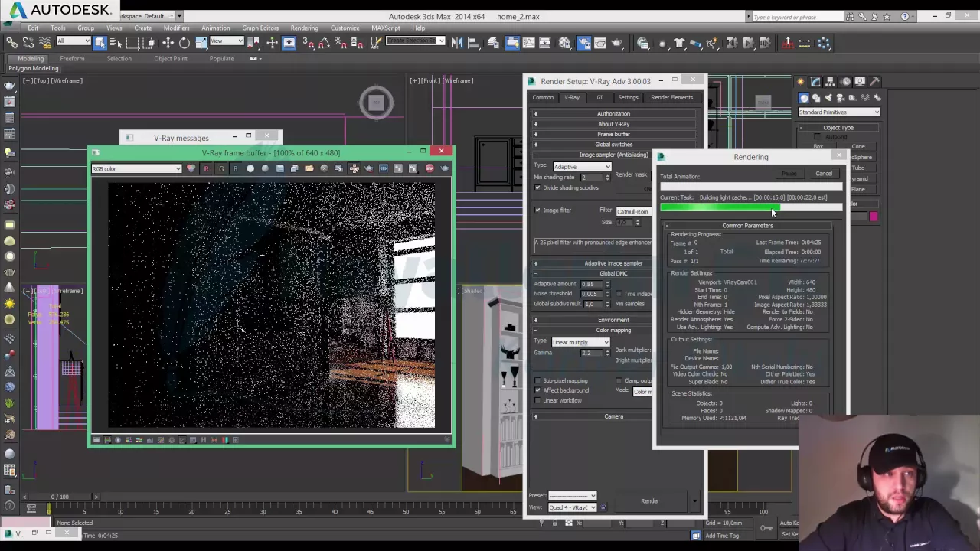Switch to GI tab in Render Setup
The height and width of the screenshot is (551, 980).
pos(599,97)
